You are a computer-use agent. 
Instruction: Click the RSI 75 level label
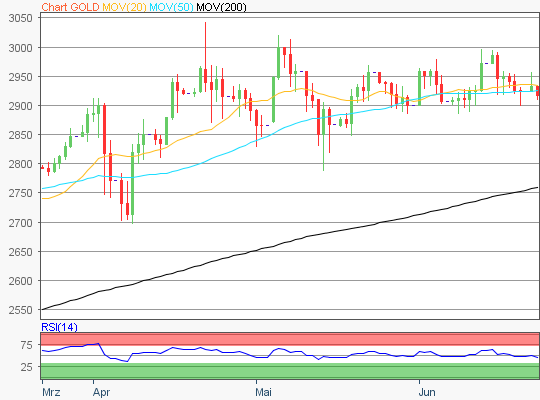coord(26,345)
